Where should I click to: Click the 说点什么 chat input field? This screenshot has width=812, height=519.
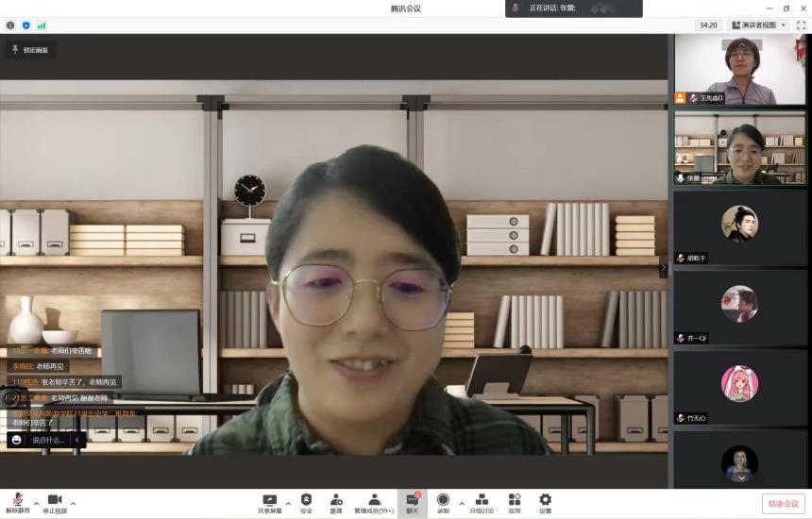pyautogui.click(x=49, y=440)
